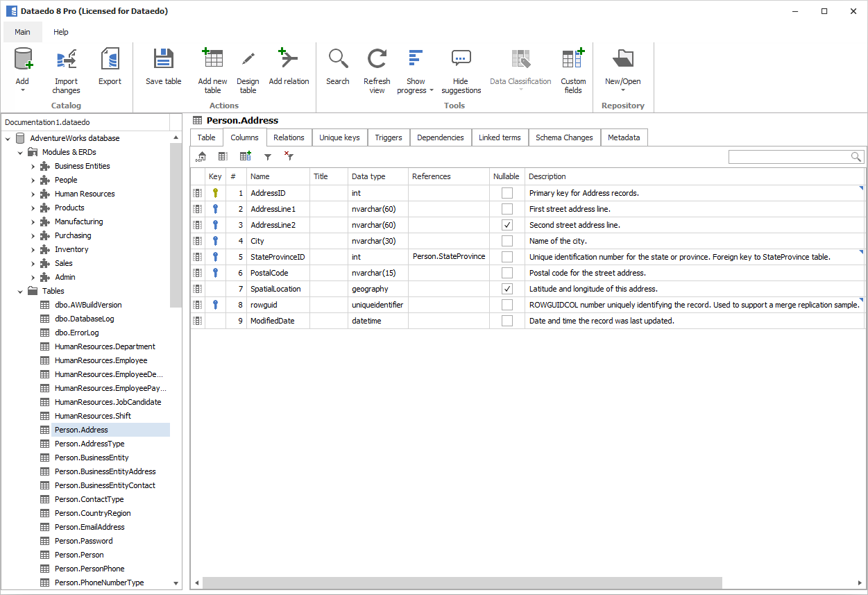Toggle Nullable checkbox for SpatialLocation
868x595 pixels.
pos(507,289)
